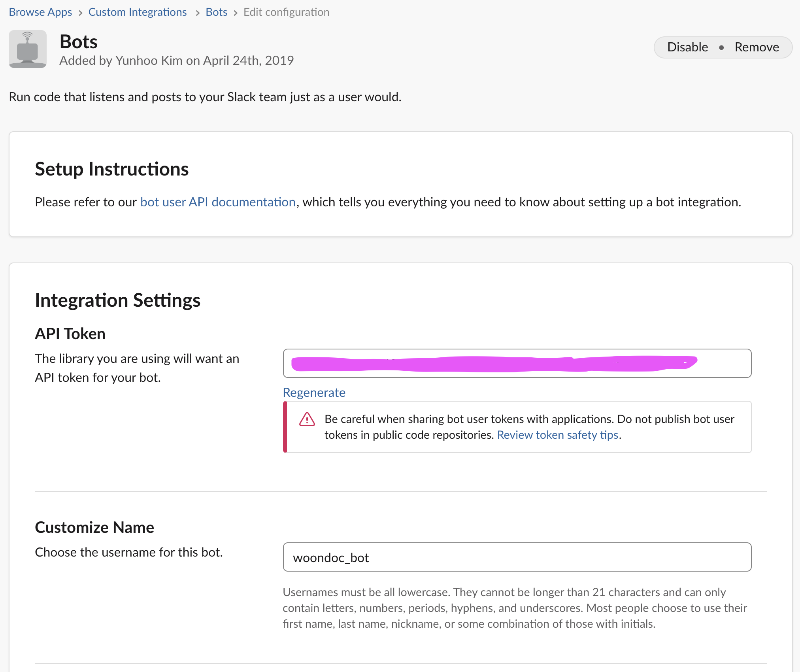Click the Setup Instructions heading
The width and height of the screenshot is (800, 672).
coord(111,169)
